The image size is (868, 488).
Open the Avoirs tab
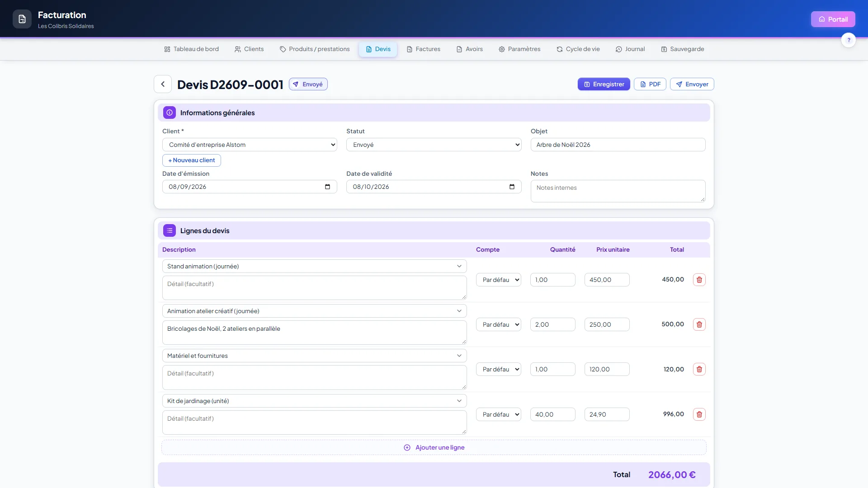[x=469, y=49]
